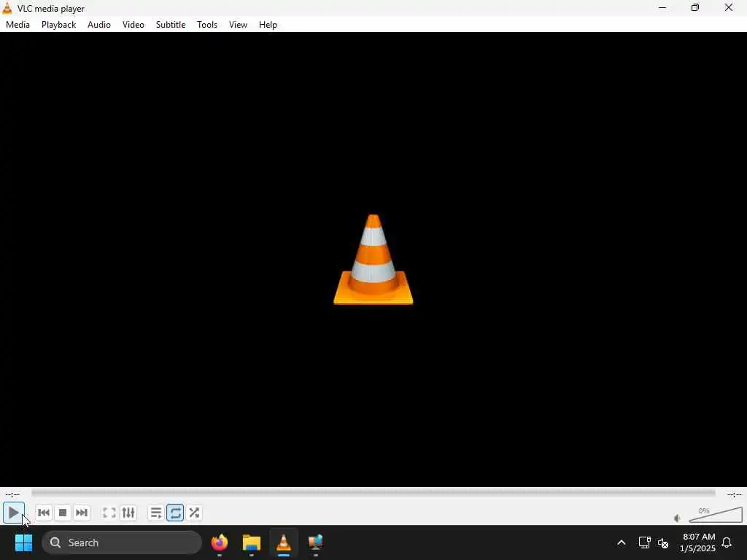Open the Playback menu
Screen dimensions: 747x560
click(58, 25)
